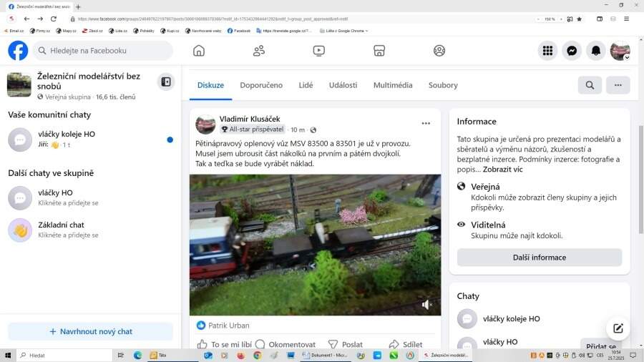644x362 pixels.
Task: Open Mapy.cz bookmark
Action: pyautogui.click(x=66, y=31)
